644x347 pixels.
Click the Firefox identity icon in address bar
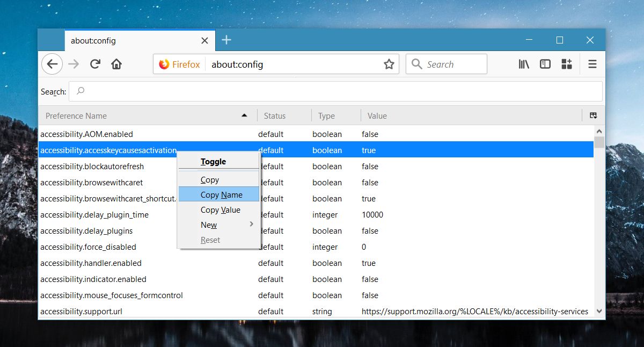tap(164, 64)
